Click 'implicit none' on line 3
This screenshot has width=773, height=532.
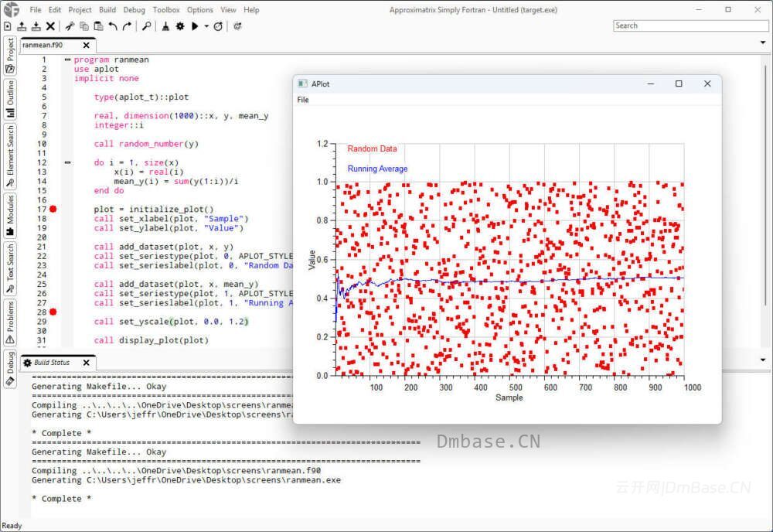tap(107, 78)
